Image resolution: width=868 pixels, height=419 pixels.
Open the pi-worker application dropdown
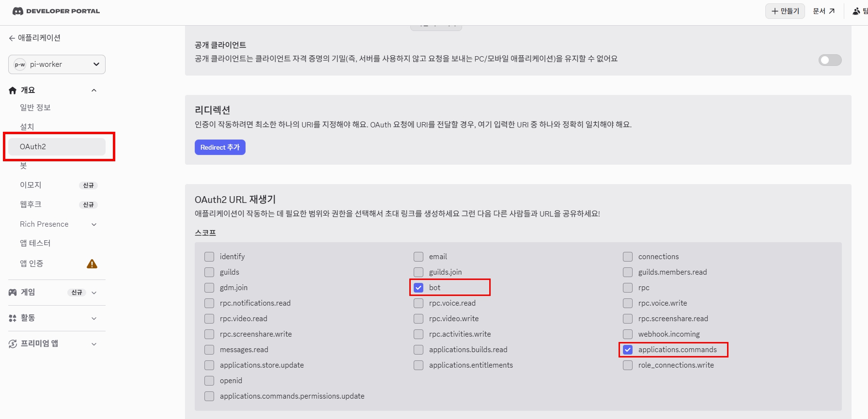(57, 64)
